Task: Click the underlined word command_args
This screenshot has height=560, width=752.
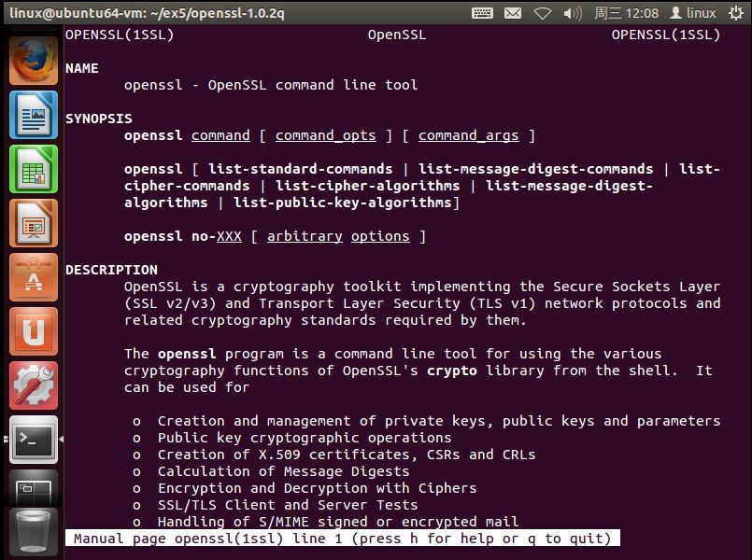Action: pos(469,135)
